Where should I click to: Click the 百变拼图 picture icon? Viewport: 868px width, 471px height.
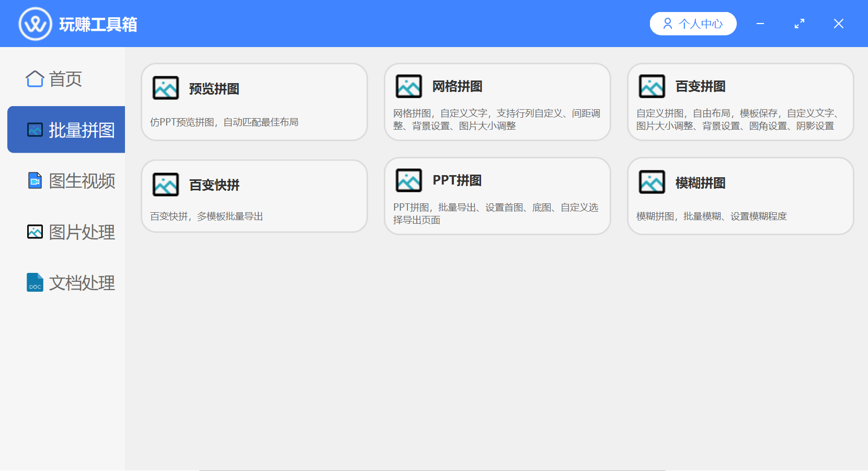[652, 86]
